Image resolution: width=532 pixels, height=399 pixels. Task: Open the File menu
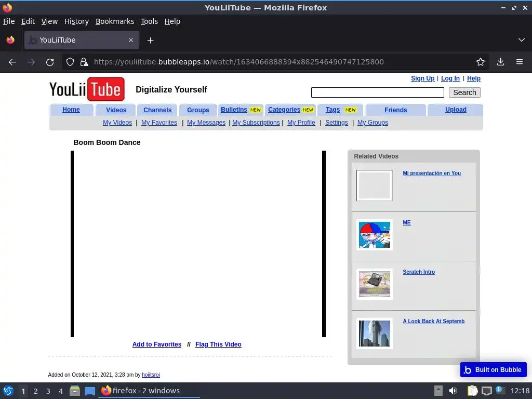pyautogui.click(x=9, y=21)
